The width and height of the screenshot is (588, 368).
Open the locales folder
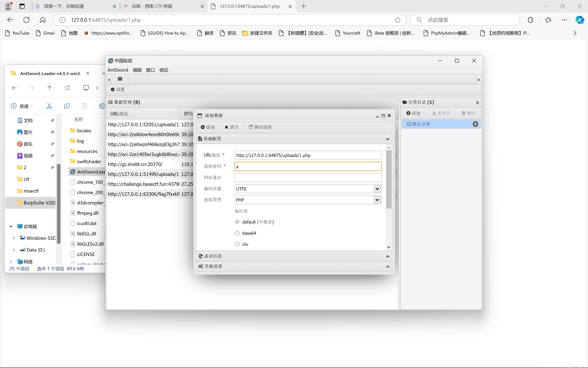pos(84,131)
